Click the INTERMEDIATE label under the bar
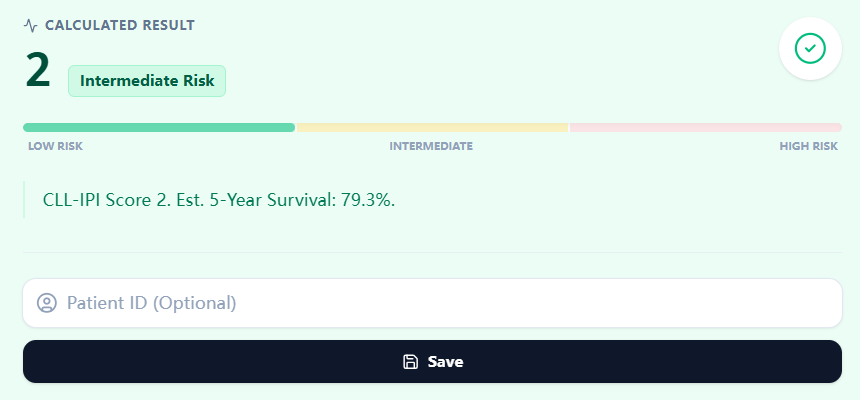This screenshot has width=860, height=400. tap(431, 147)
